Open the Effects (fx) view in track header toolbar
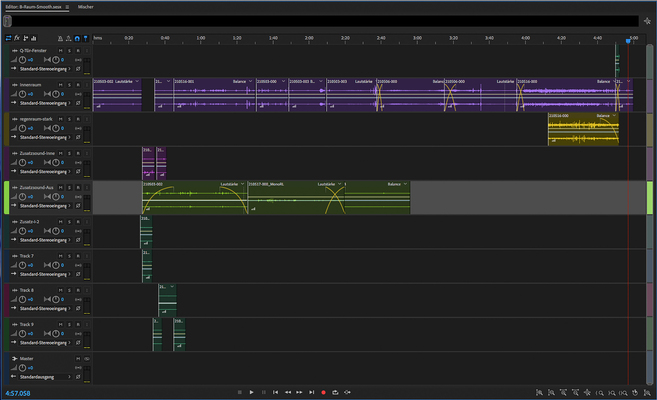This screenshot has width=657, height=400. pyautogui.click(x=19, y=37)
